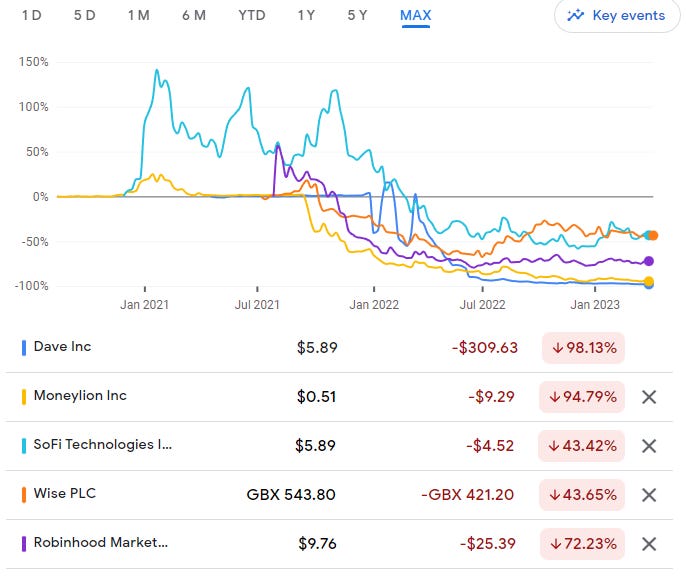Click Moneylion yellow color marker

point(24,397)
